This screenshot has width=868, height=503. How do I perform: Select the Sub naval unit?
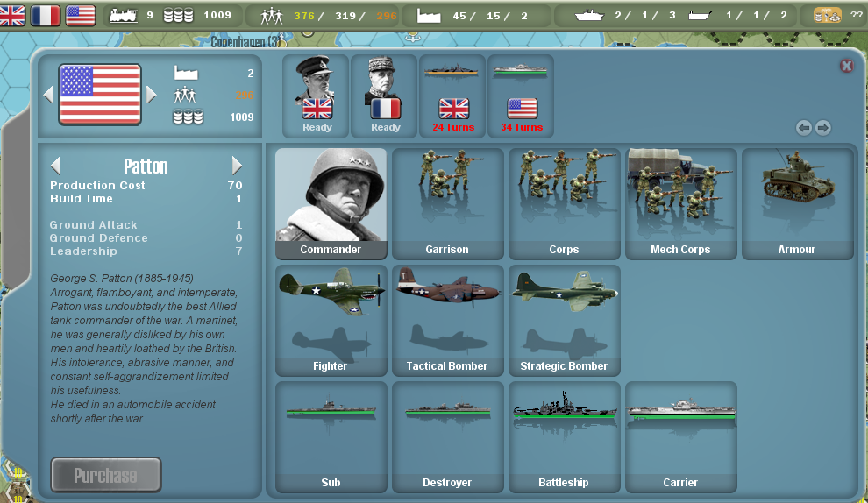(331, 436)
